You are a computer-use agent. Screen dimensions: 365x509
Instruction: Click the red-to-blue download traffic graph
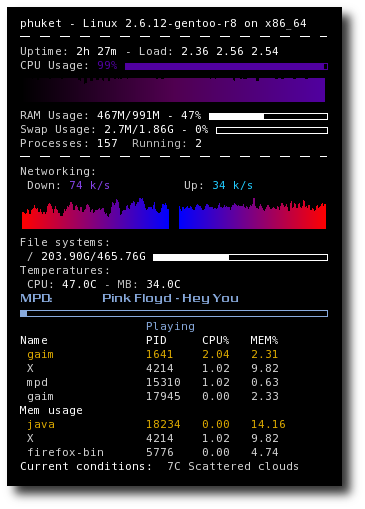95,214
